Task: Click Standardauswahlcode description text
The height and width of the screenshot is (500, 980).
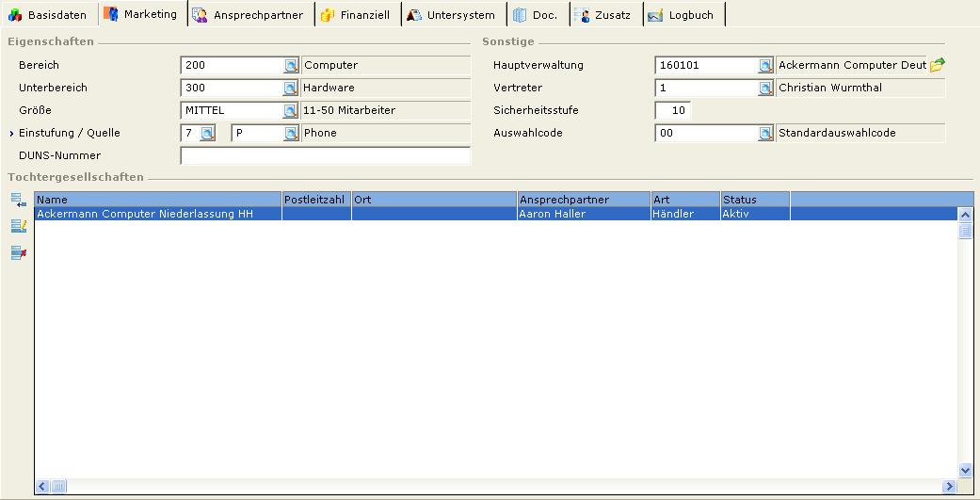Action: [837, 133]
